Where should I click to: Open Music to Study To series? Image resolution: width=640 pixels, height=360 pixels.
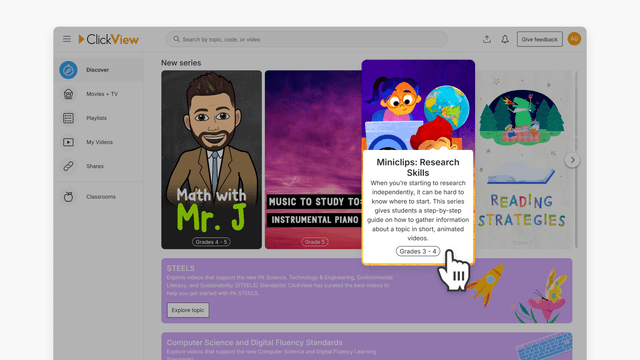(x=313, y=160)
